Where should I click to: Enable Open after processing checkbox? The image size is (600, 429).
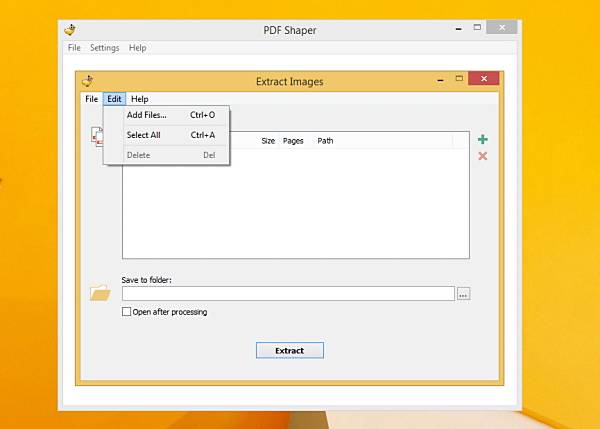point(126,312)
